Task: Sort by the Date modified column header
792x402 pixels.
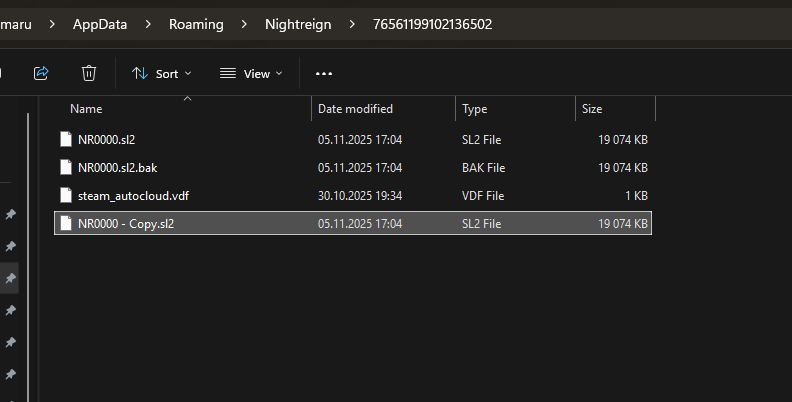Action: click(x=355, y=108)
